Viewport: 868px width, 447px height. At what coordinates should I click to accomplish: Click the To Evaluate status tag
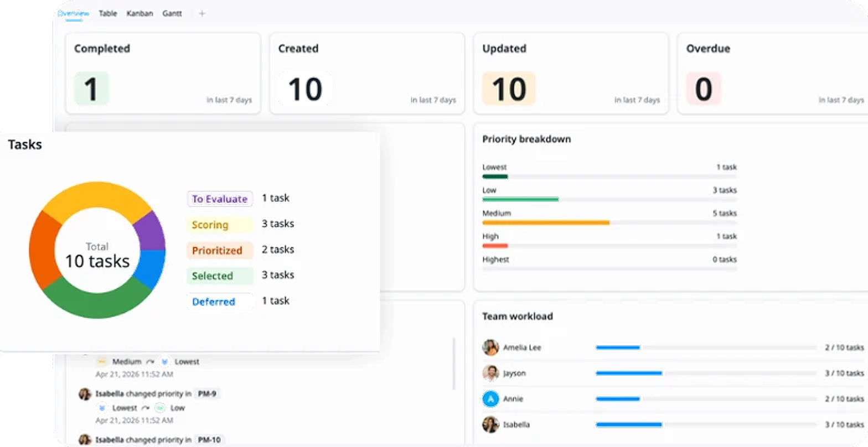pyautogui.click(x=220, y=199)
